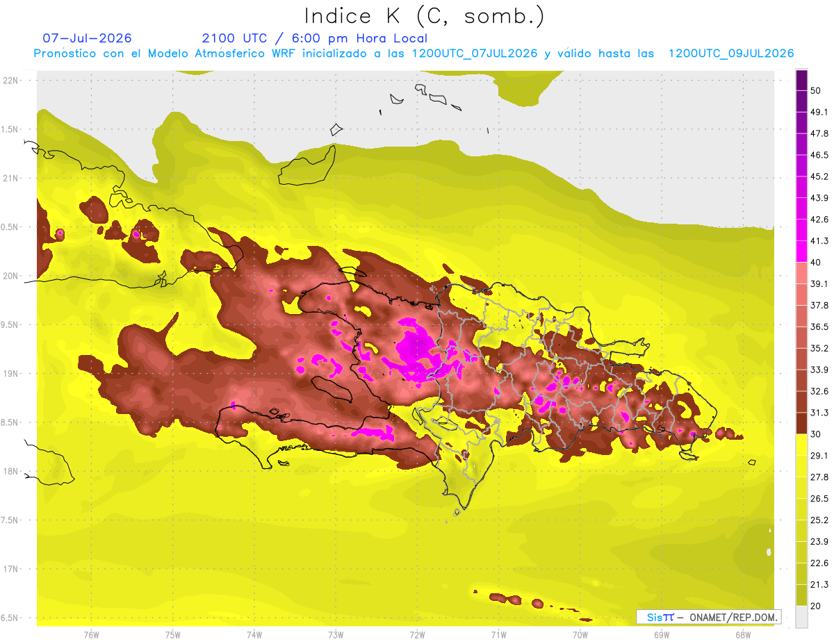Viewport: 834px width, 644px height.
Task: Click the legend value '47.8'
Action: pos(819,133)
